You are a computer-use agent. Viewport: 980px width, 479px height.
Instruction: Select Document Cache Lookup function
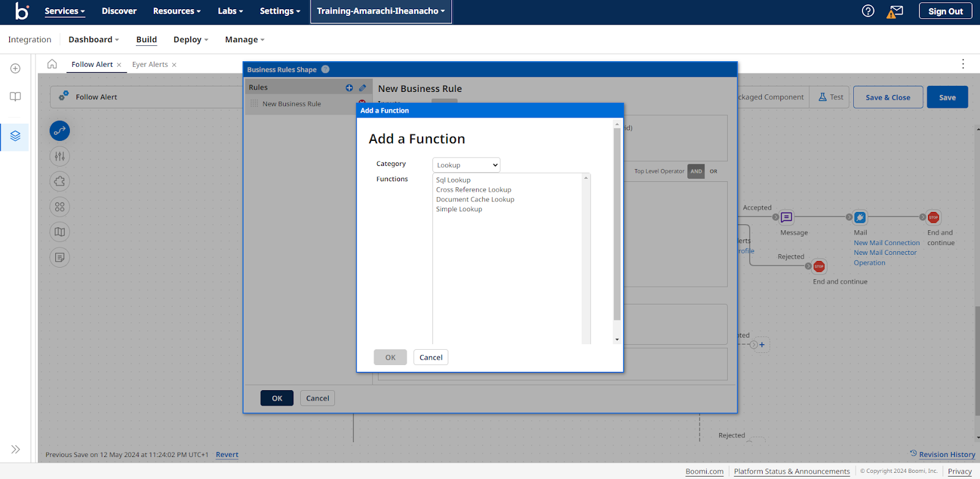click(x=475, y=200)
